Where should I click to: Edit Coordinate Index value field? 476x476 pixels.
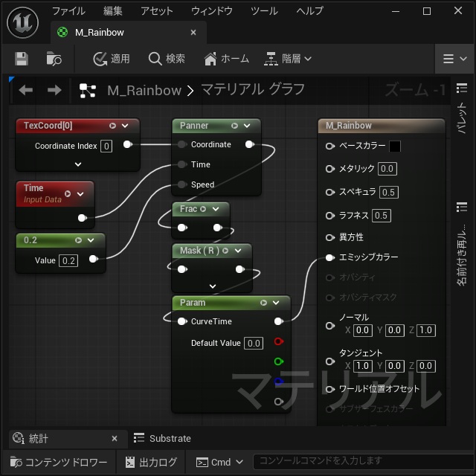106,147
